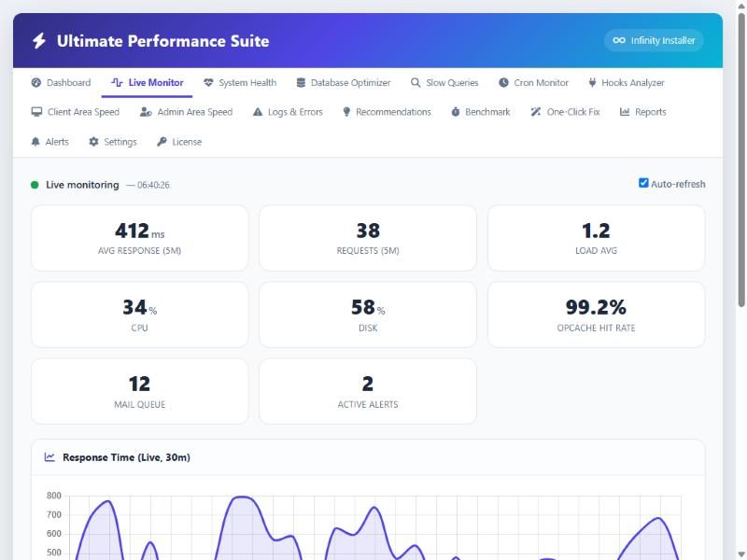This screenshot has height=560, width=747.
Task: Click the Hooks Analyzer plug icon
Action: [592, 82]
